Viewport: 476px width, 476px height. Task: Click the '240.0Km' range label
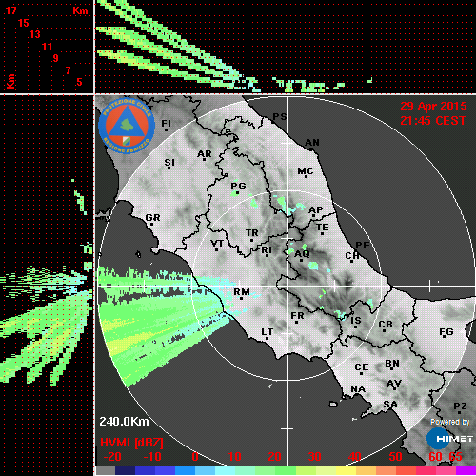[x=124, y=422]
